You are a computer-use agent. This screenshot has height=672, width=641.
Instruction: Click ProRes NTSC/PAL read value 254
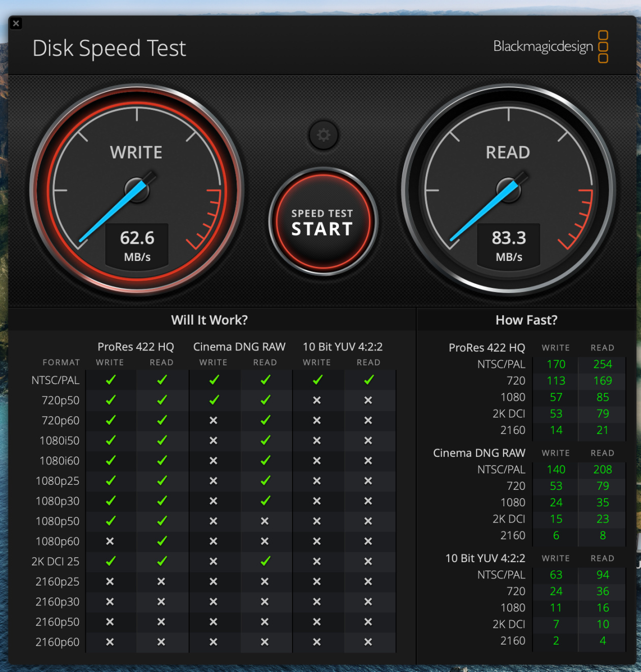(603, 364)
